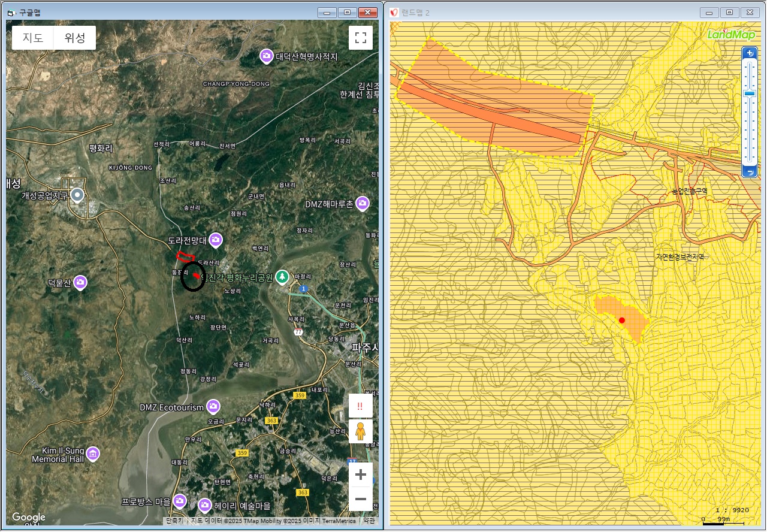Switch Google map to 지도 view
The image size is (767, 532).
(x=33, y=38)
